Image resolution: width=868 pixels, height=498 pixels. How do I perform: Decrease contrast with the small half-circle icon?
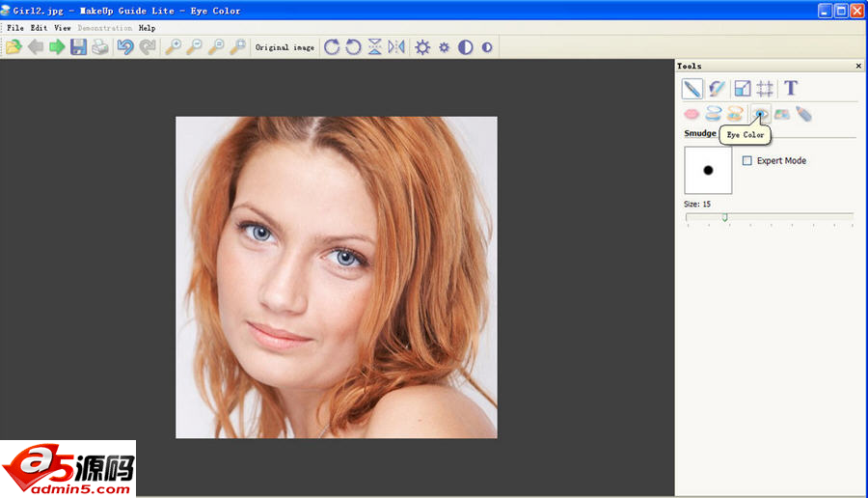[487, 47]
